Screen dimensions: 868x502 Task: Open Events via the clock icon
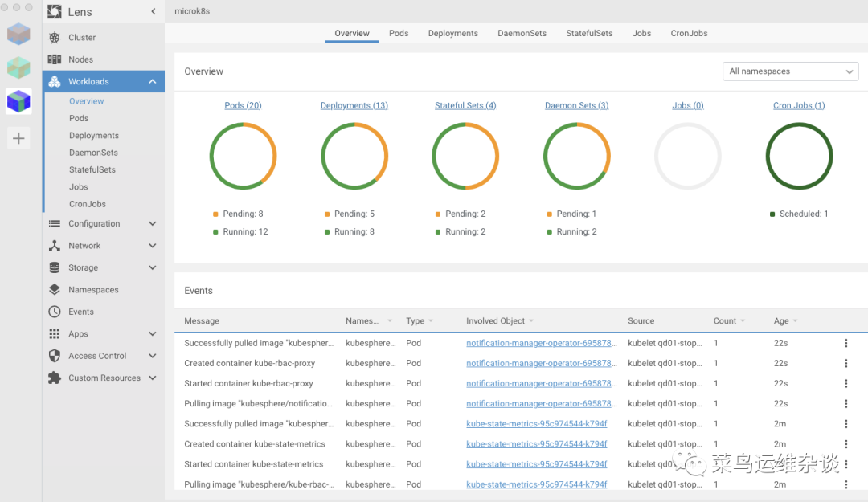(55, 312)
